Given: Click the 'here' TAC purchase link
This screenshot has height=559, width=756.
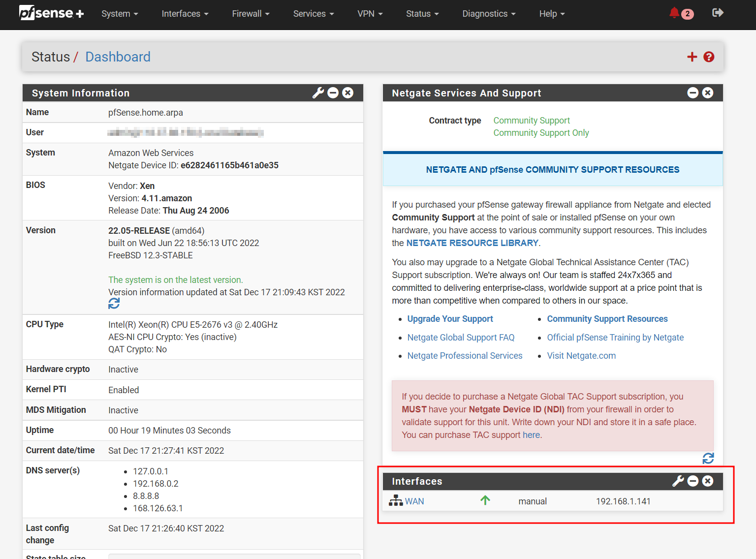Looking at the screenshot, I should [x=531, y=435].
